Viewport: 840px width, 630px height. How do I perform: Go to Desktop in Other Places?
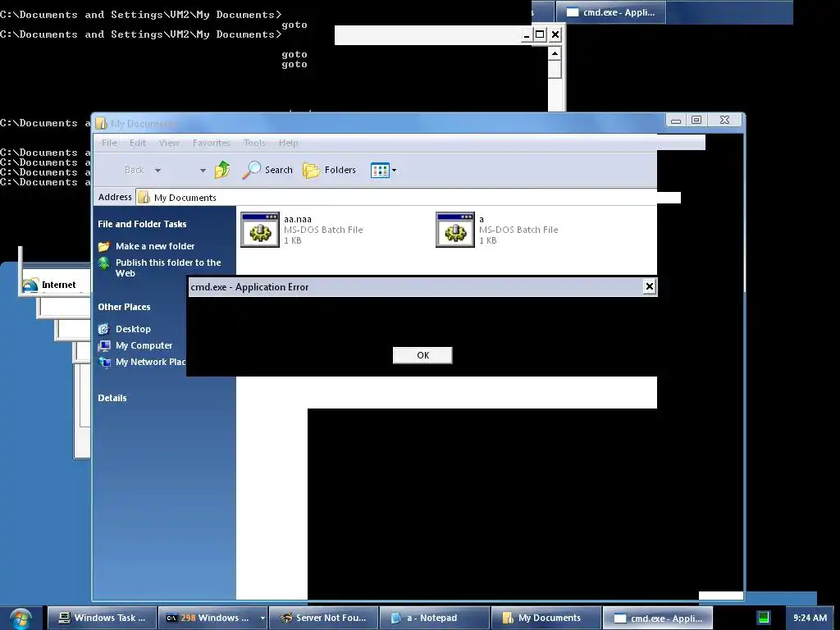click(133, 329)
